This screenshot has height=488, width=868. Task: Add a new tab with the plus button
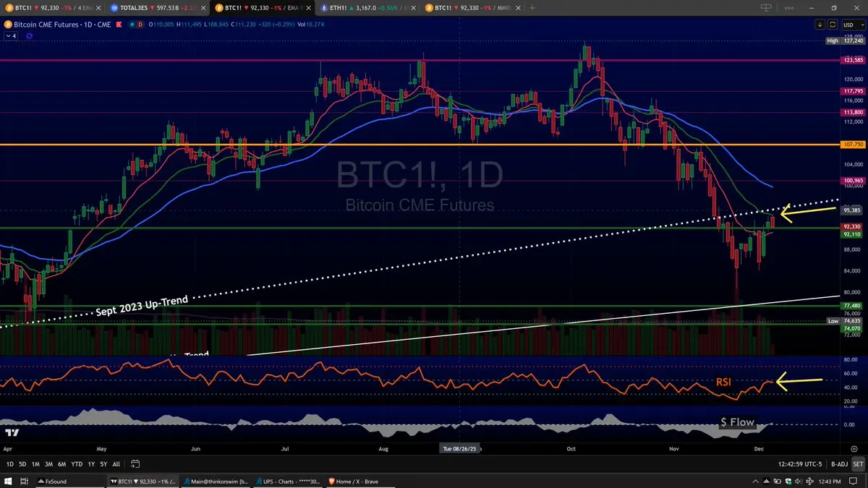click(532, 7)
